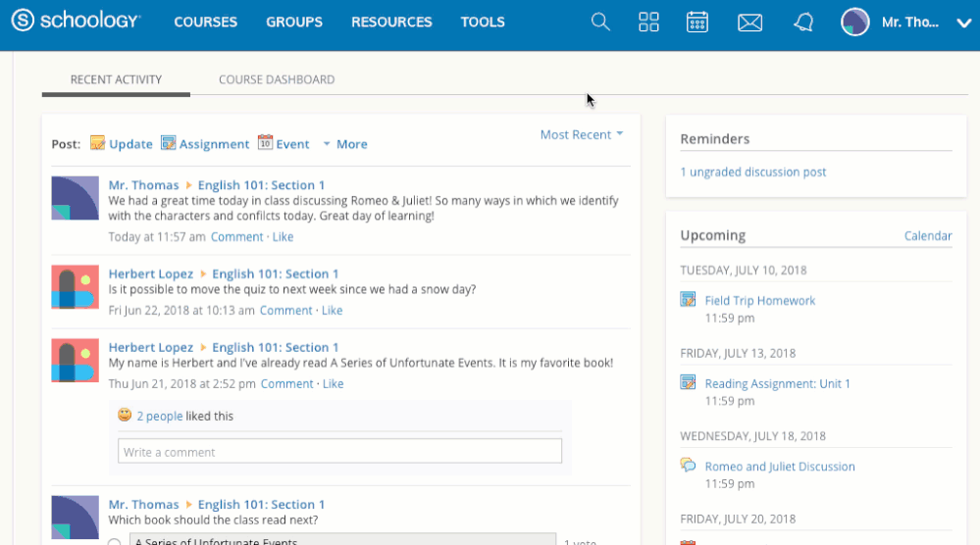Screen dimensions: 980x545
Task: Switch to the Course Dashboard tab
Action: [277, 79]
